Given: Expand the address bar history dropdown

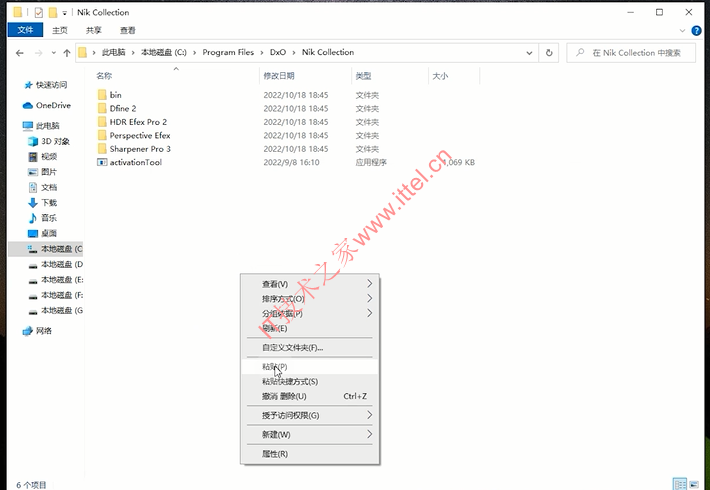Looking at the screenshot, I should pyautogui.click(x=529, y=53).
